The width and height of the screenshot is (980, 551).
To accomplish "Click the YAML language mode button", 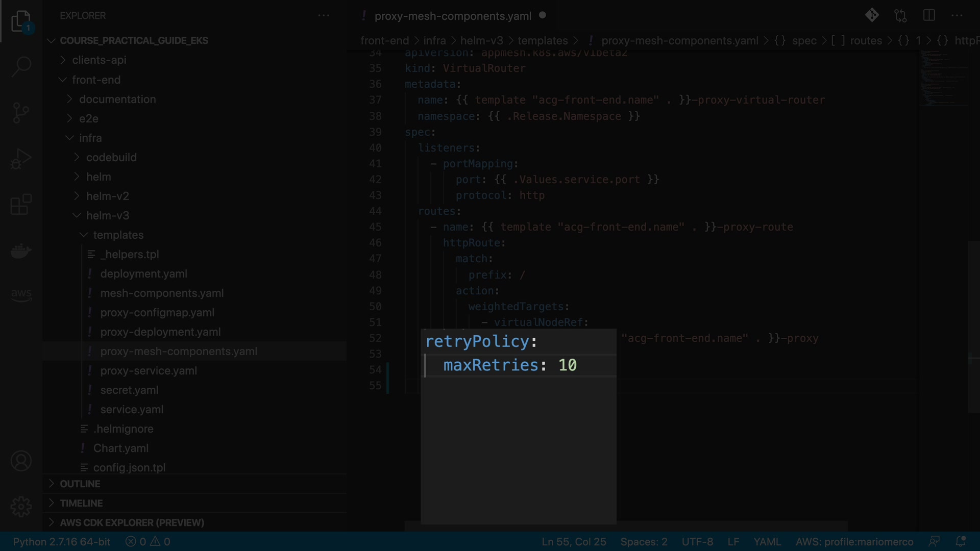I will coord(767,542).
